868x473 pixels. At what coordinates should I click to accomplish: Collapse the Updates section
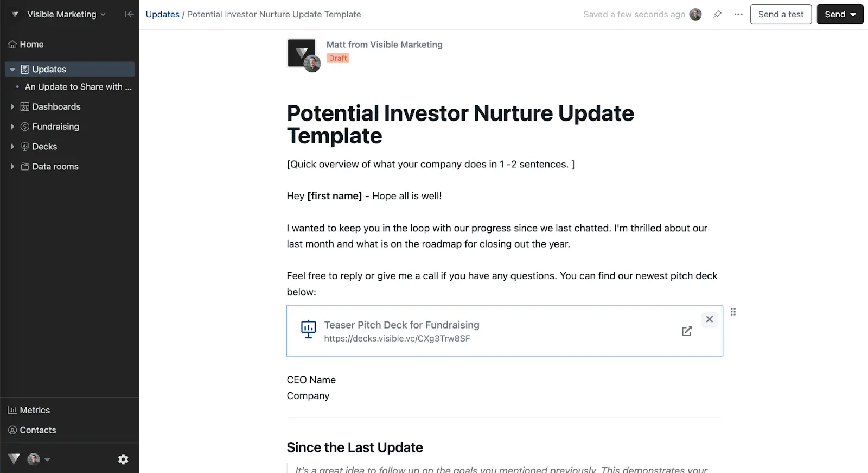(x=12, y=69)
